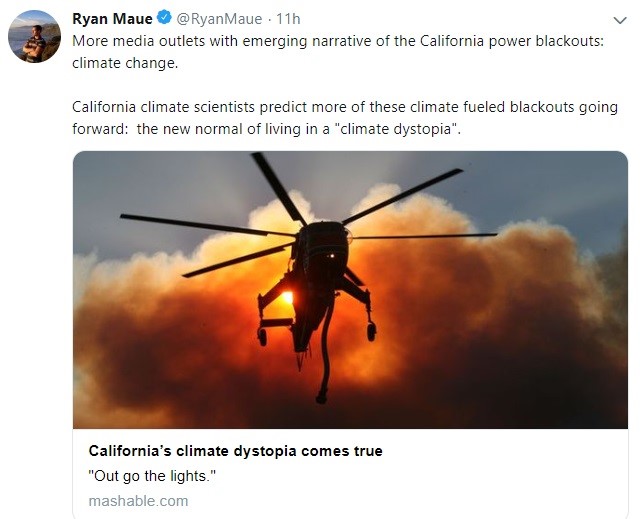Screen dimensions: 640x519
Task: Click the helicopter's upper rotor blade
Action: (278, 189)
